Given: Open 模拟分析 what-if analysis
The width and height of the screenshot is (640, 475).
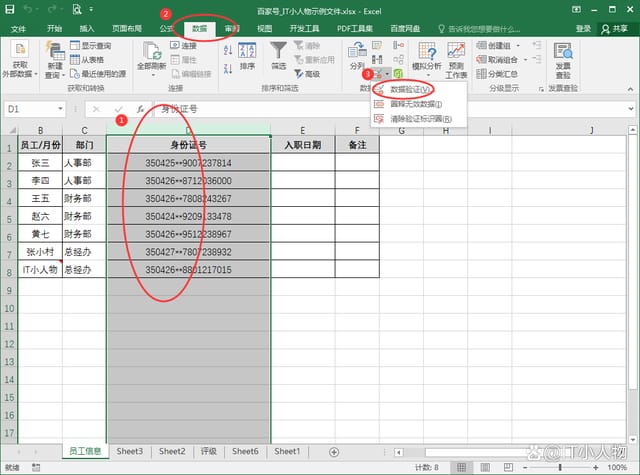Looking at the screenshot, I should [427, 57].
